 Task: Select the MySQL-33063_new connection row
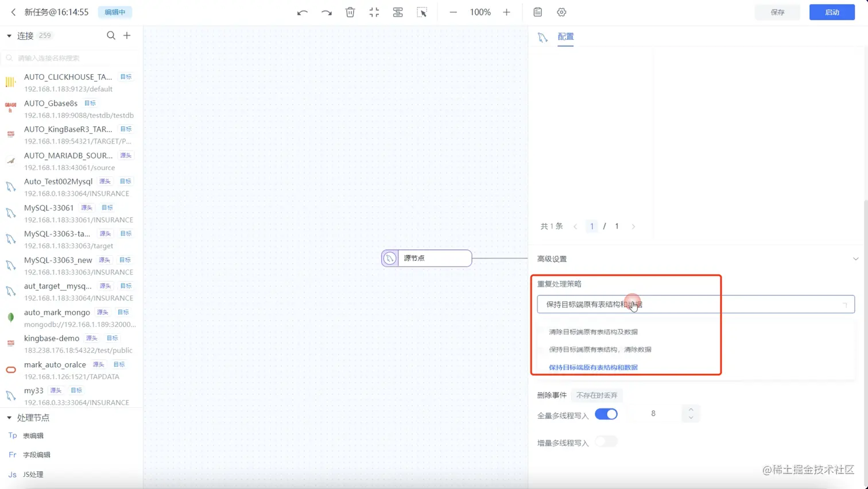click(71, 265)
